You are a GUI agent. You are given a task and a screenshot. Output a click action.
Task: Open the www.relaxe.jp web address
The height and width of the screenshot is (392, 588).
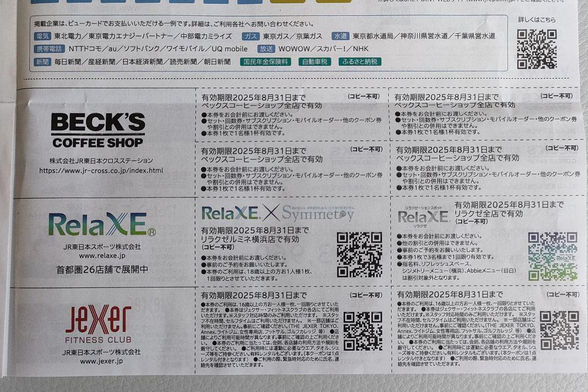pos(102,256)
